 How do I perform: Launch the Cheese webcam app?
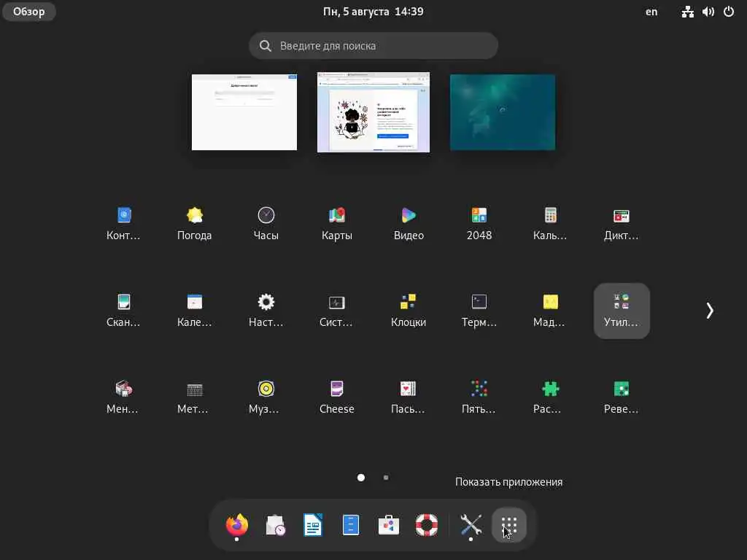[x=337, y=397]
